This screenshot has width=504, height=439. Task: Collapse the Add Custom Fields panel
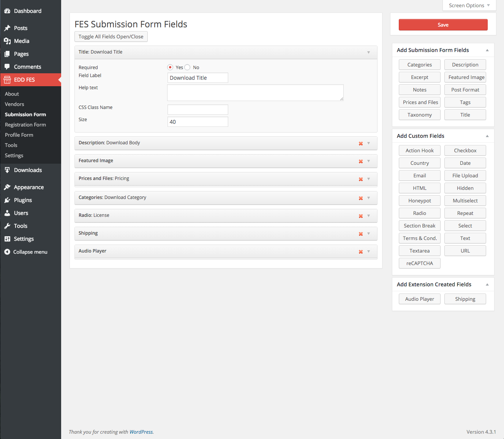pyautogui.click(x=487, y=136)
